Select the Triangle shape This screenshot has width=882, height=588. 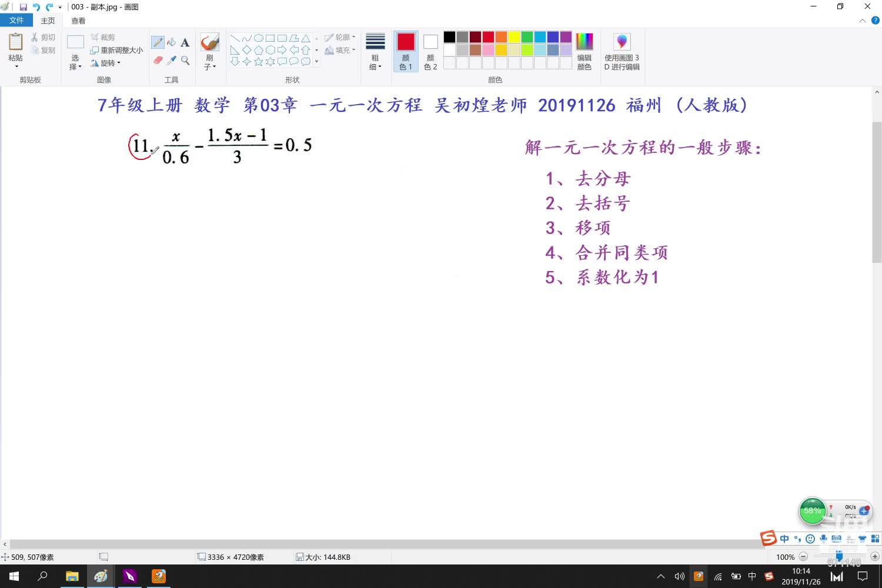pyautogui.click(x=306, y=38)
